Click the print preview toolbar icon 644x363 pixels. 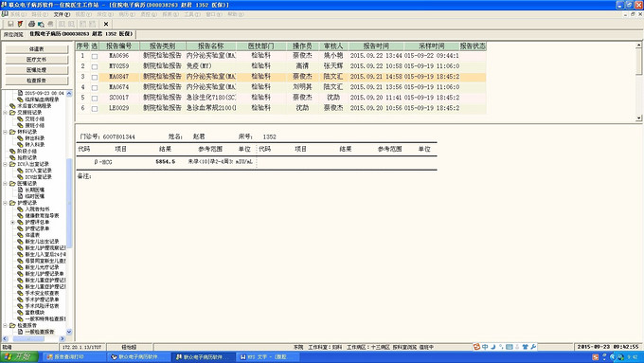41,24
